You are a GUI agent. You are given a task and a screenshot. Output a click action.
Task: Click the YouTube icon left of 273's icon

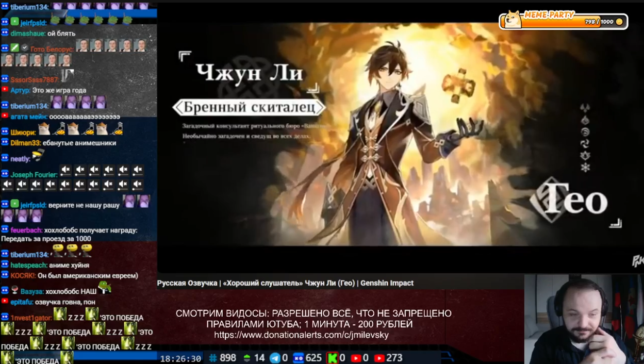click(356, 358)
